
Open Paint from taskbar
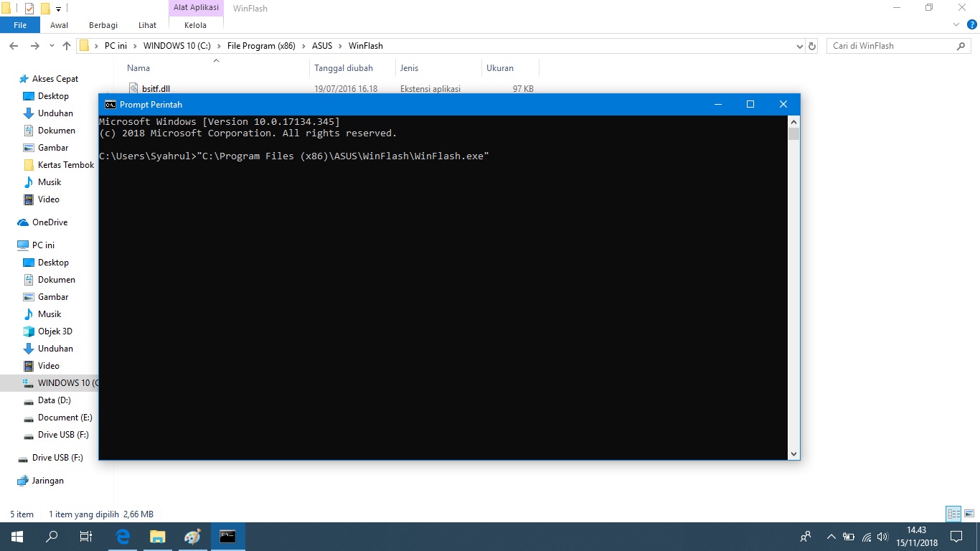(x=192, y=537)
